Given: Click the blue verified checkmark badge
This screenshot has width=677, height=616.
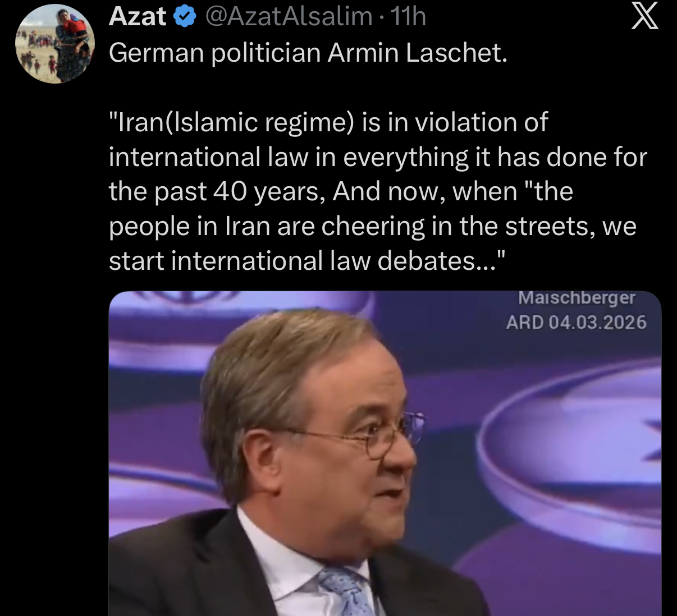Looking at the screenshot, I should tap(184, 17).
